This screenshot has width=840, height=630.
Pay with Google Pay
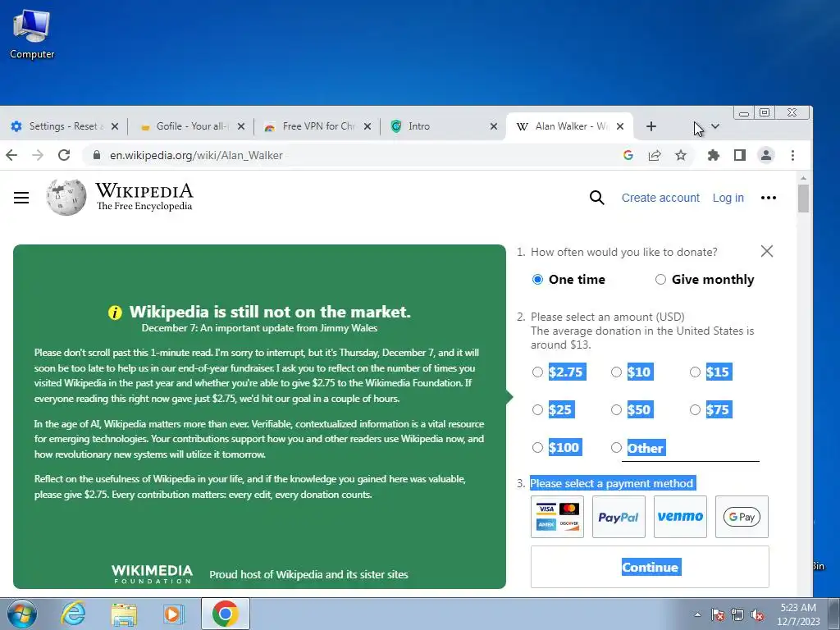742,517
